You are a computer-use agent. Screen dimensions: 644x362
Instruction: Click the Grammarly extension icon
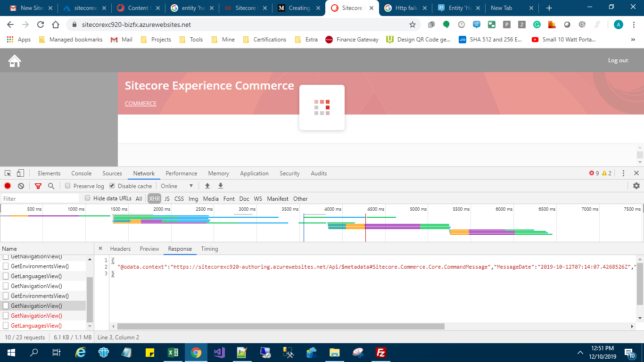tap(537, 25)
